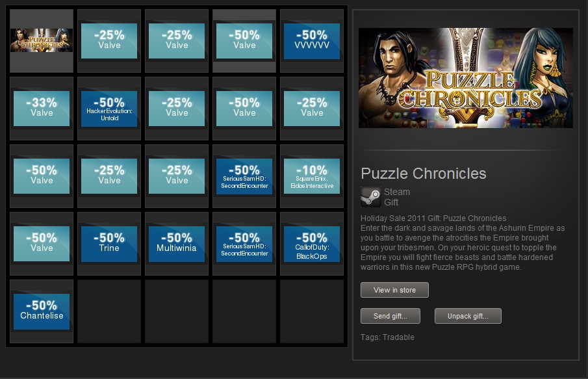Screen dimensions: 588x379
Task: Select the Serious Sam HD coupon in the third row
Action: [x=244, y=176]
